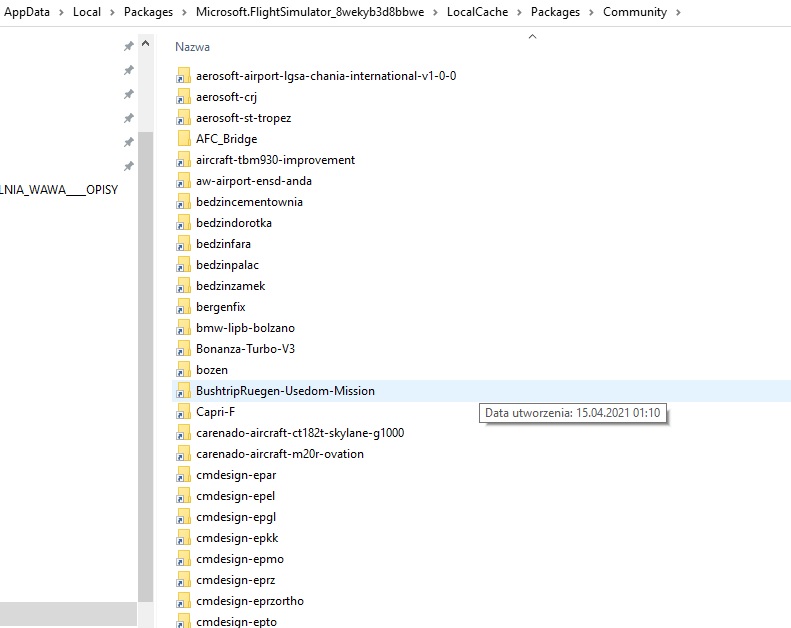Screen dimensions: 791x628
Task: Click the bedzinpalac folder icon
Action: click(x=183, y=265)
